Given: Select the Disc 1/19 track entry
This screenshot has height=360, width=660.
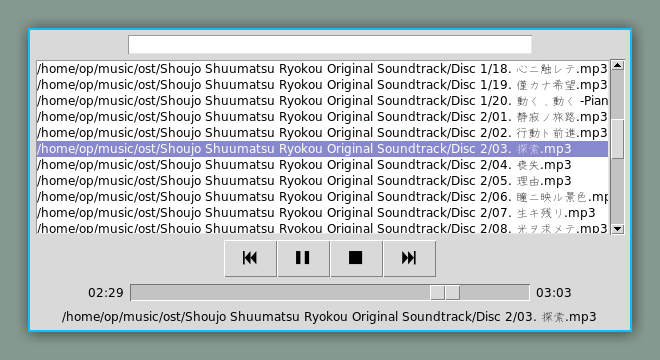Looking at the screenshot, I should click(x=322, y=85).
